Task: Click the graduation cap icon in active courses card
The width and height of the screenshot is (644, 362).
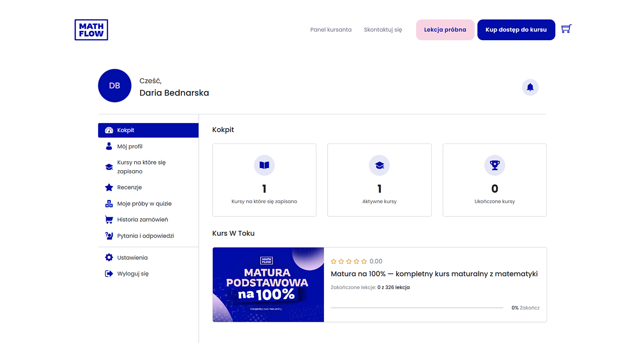Action: tap(379, 165)
